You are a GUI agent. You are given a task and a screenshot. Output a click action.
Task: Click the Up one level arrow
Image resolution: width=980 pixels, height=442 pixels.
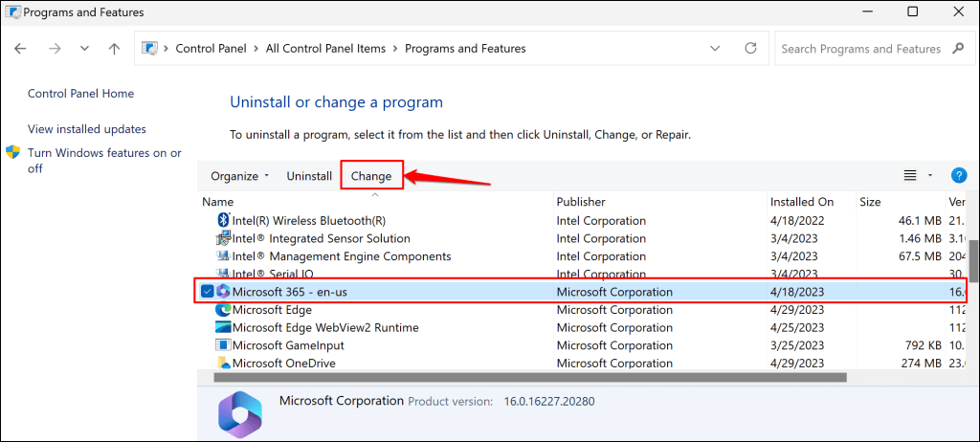(115, 49)
